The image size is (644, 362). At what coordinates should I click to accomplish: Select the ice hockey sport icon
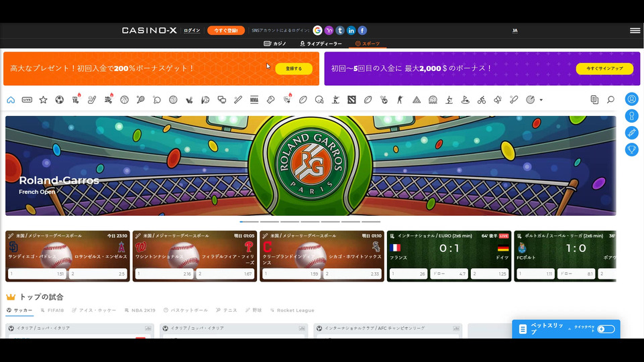pos(92,100)
